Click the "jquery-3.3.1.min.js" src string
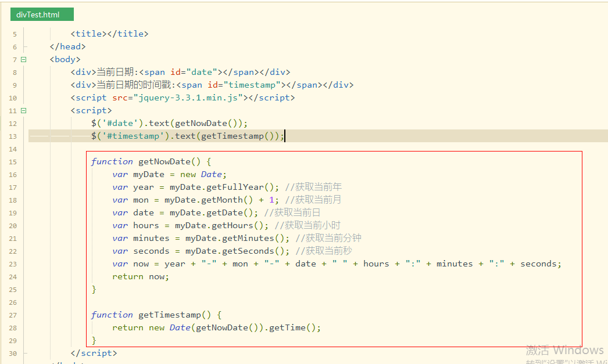The width and height of the screenshot is (608, 364). [188, 98]
